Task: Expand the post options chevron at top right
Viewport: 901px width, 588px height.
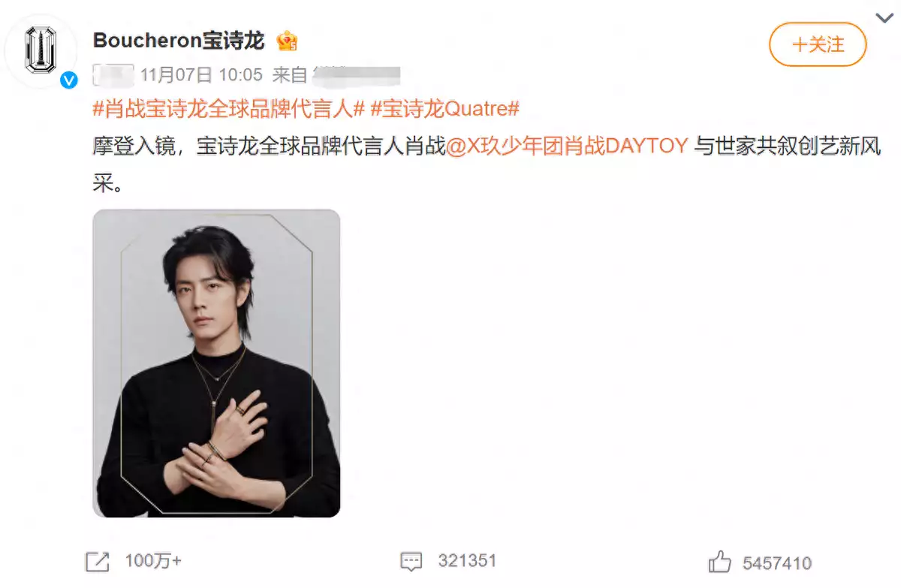Action: coord(883,17)
